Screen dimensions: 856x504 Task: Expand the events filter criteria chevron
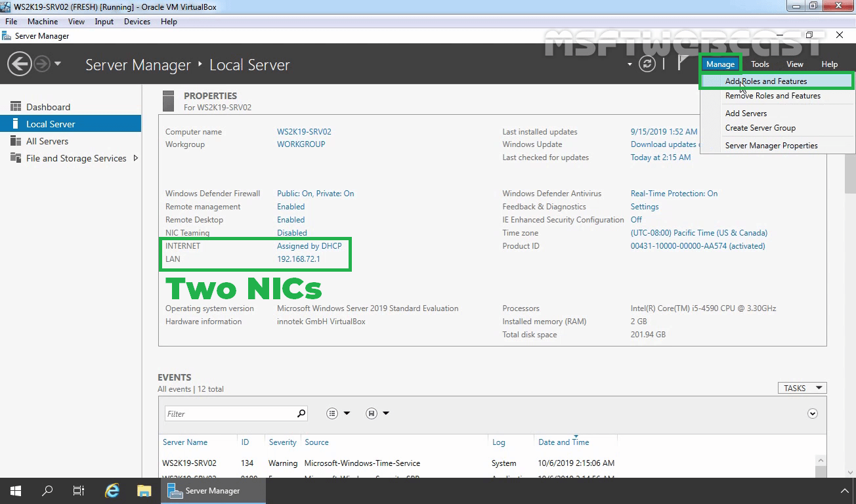pos(813,413)
